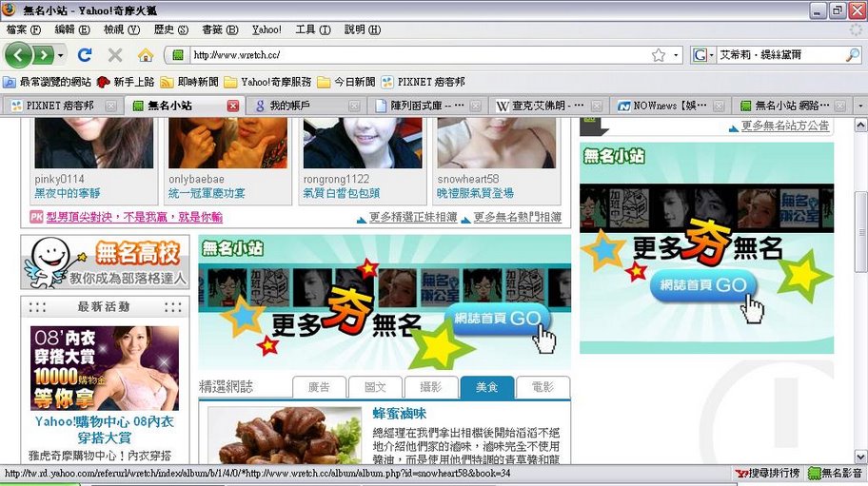Follow the 更多無名站方公告 link
This screenshot has width=868, height=486.
pyautogui.click(x=785, y=126)
